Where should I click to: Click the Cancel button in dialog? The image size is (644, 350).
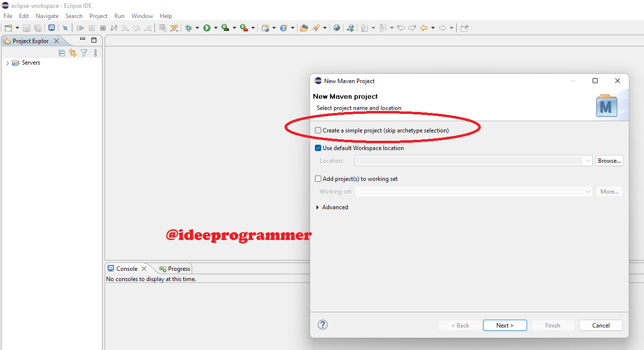[601, 326]
